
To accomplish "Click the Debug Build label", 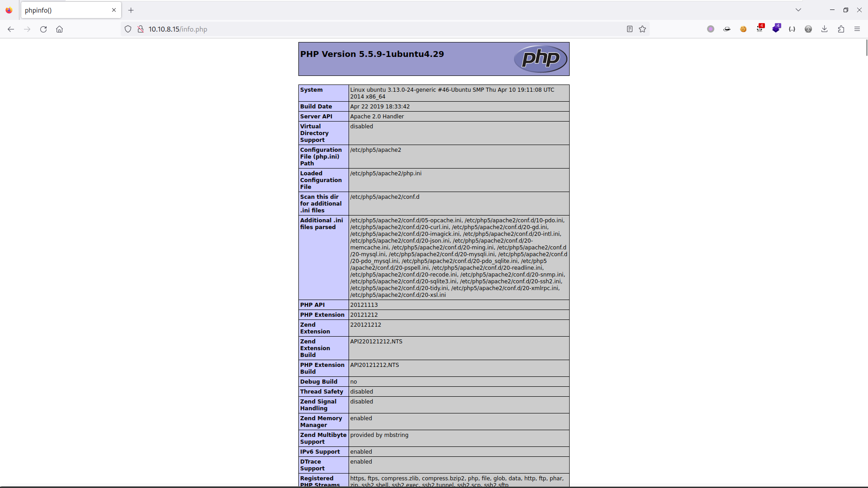I will (319, 382).
